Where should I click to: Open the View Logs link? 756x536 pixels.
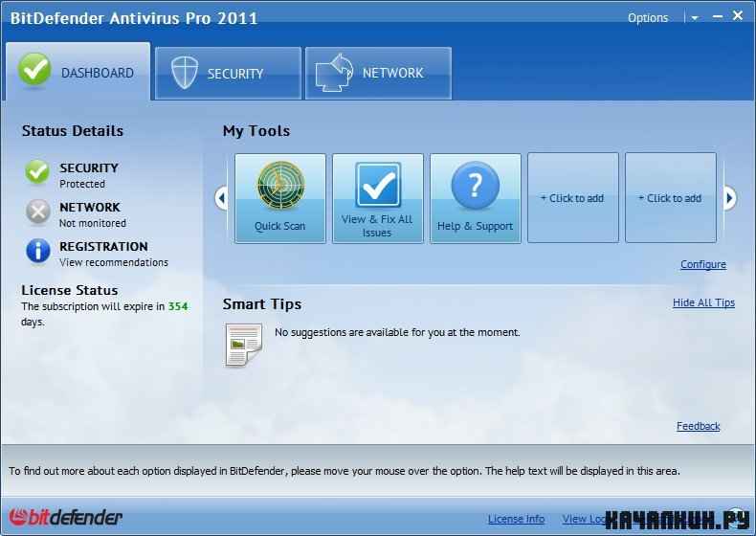[x=585, y=519]
